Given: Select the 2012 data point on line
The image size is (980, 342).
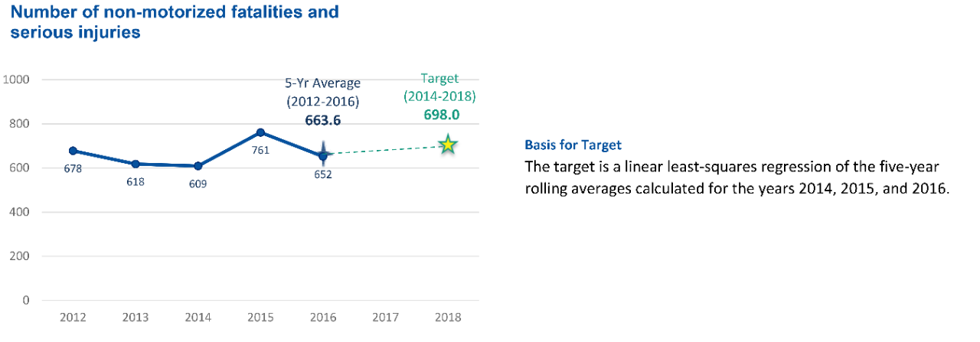Looking at the screenshot, I should (73, 151).
